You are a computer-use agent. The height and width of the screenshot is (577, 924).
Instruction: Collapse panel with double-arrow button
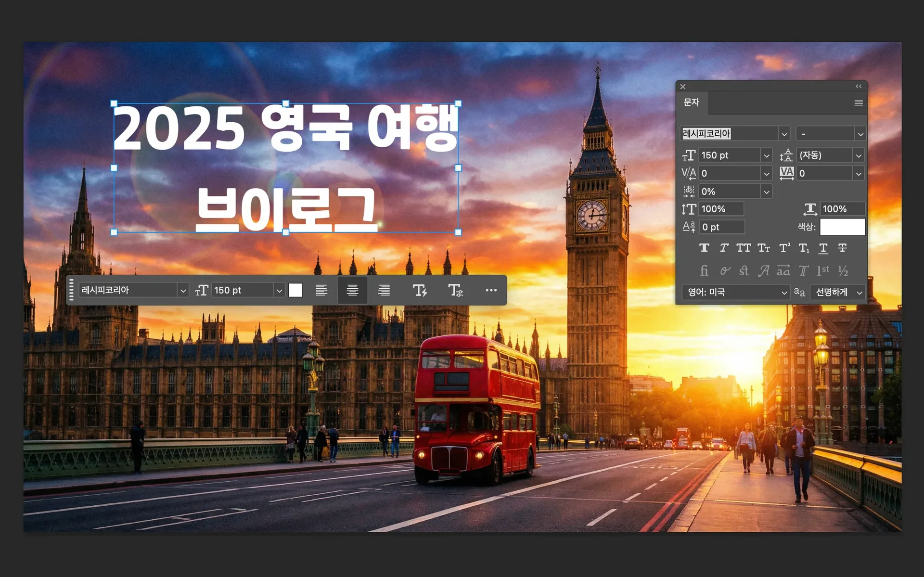tap(859, 87)
